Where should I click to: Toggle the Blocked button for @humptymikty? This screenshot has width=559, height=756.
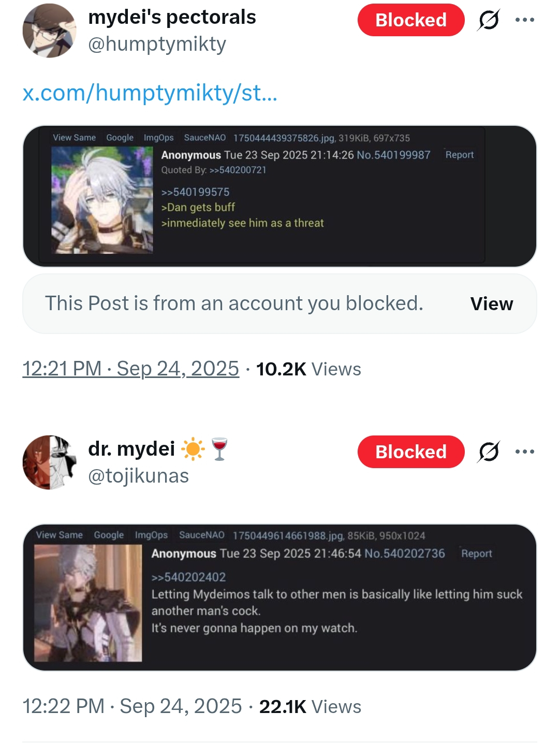pyautogui.click(x=411, y=20)
